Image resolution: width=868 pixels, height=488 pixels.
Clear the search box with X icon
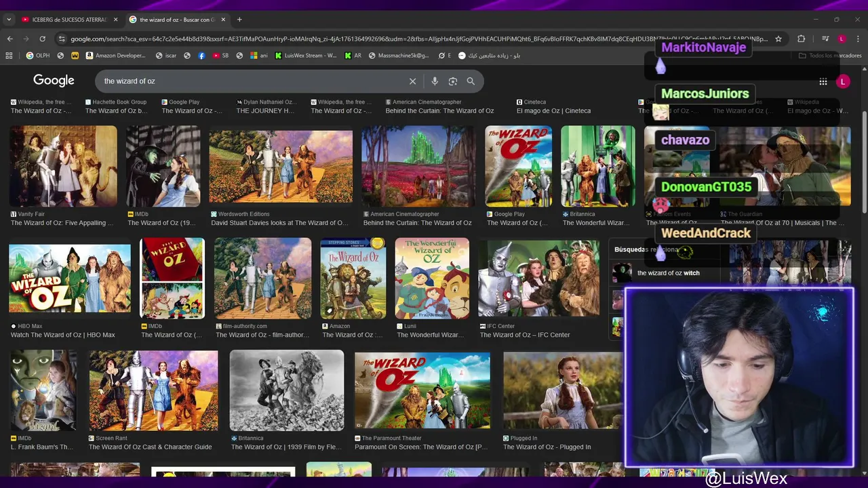412,81
